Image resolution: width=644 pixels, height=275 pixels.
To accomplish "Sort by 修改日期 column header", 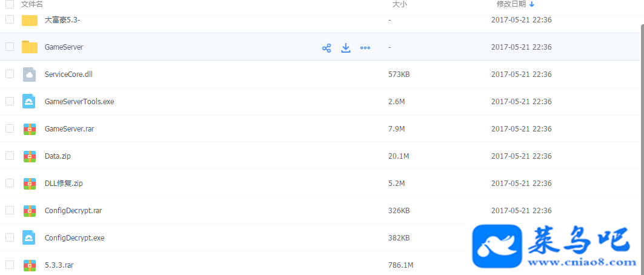I will point(511,4).
